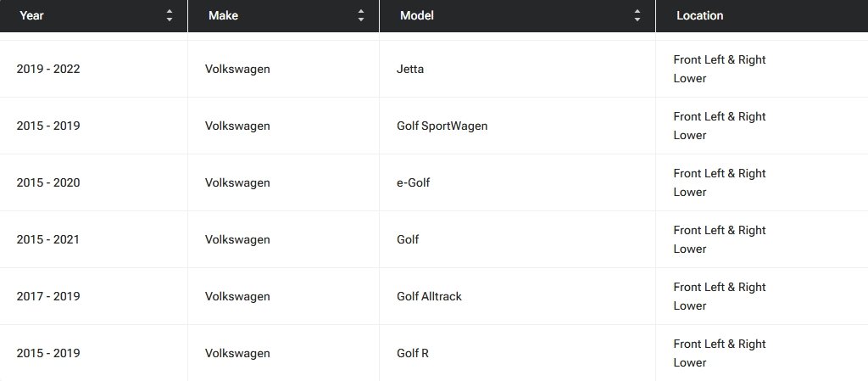
Task: Select the Make header label
Action: click(223, 15)
